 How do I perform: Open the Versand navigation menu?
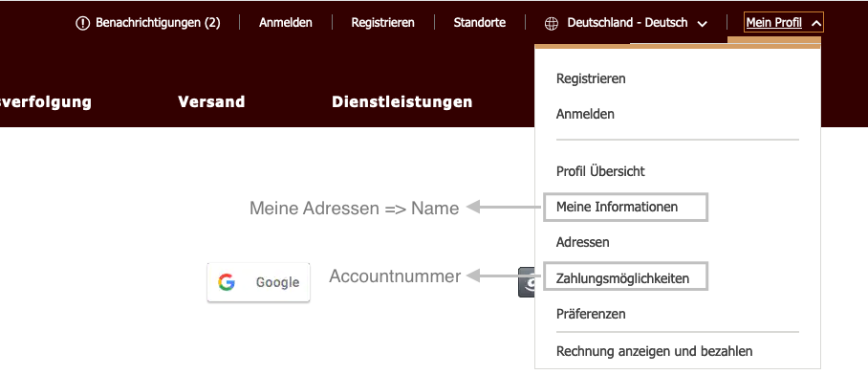(211, 102)
